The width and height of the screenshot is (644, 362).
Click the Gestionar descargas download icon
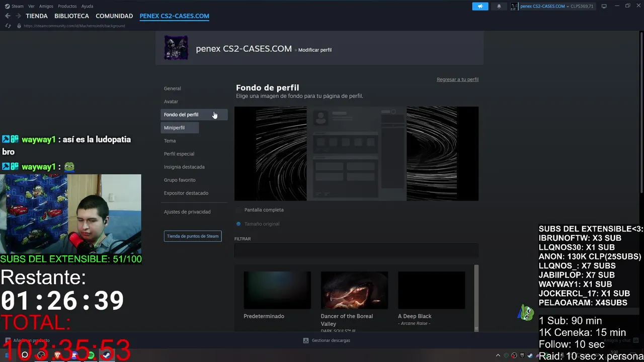tap(305, 340)
